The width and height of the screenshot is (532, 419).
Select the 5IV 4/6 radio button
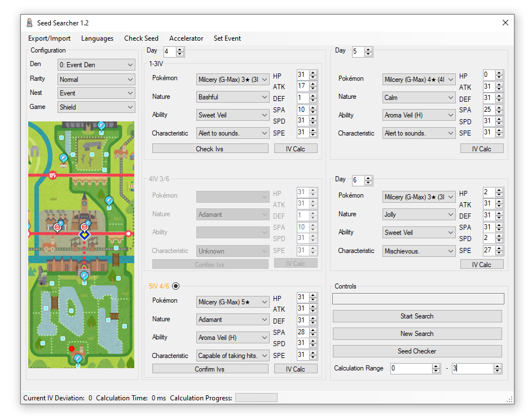[175, 286]
